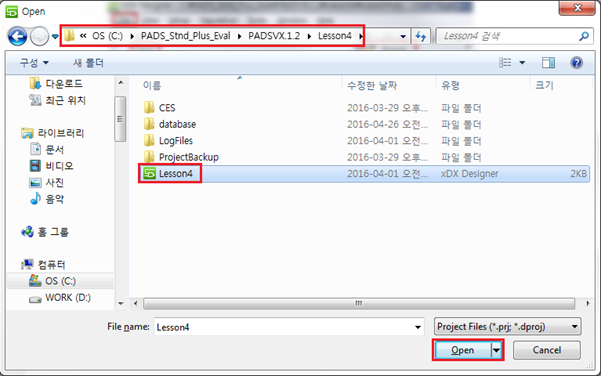
Task: Open the Project Files type filter dropdown
Action: click(507, 327)
